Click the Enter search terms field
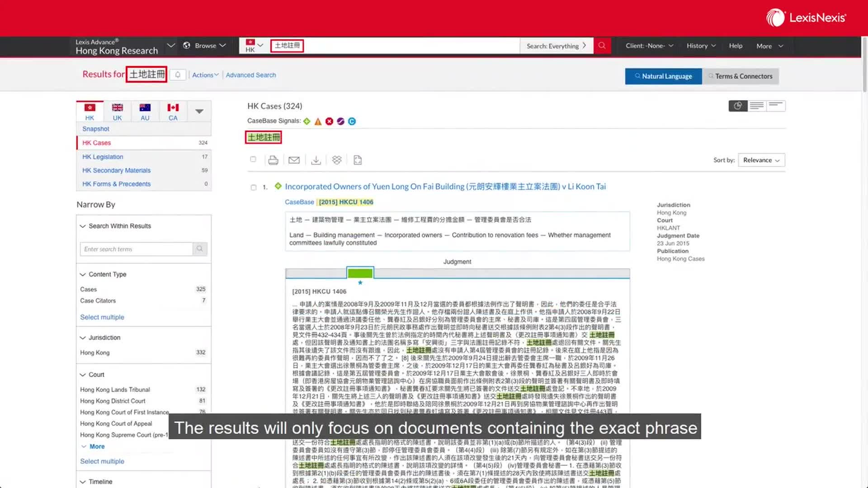 (136, 249)
